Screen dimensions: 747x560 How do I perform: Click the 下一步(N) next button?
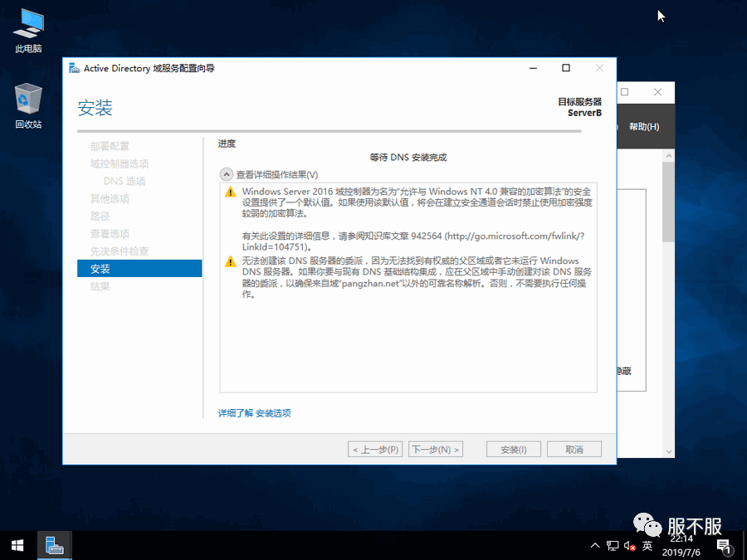point(436,450)
